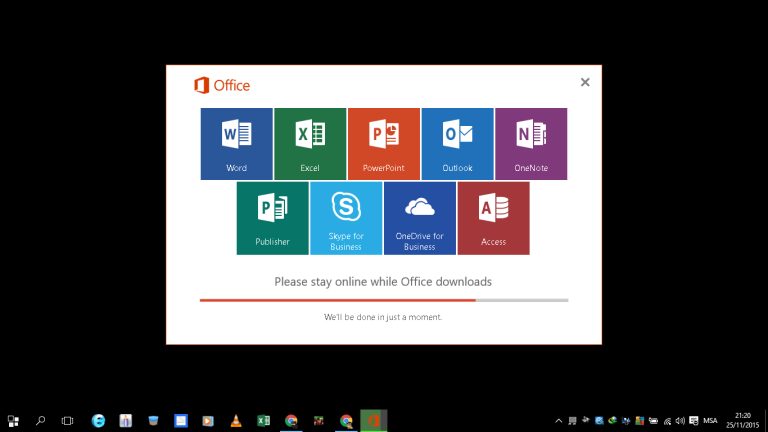Open the media player icon left of VLC
Viewport: 768px width, 432px height.
click(x=208, y=421)
